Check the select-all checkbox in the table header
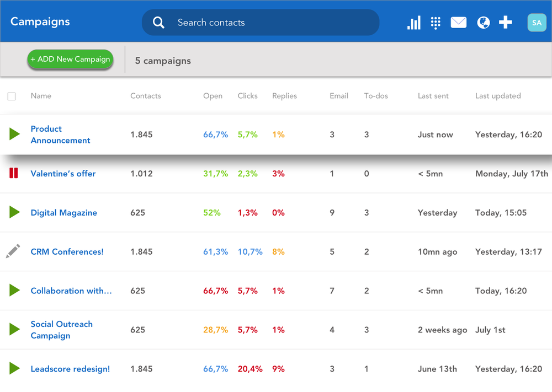 [12, 96]
